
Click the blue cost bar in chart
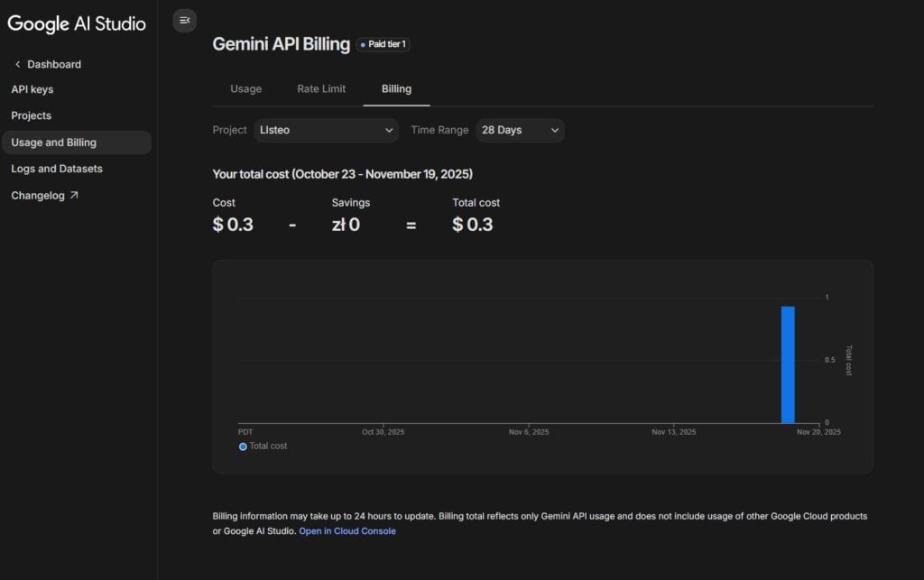click(788, 364)
